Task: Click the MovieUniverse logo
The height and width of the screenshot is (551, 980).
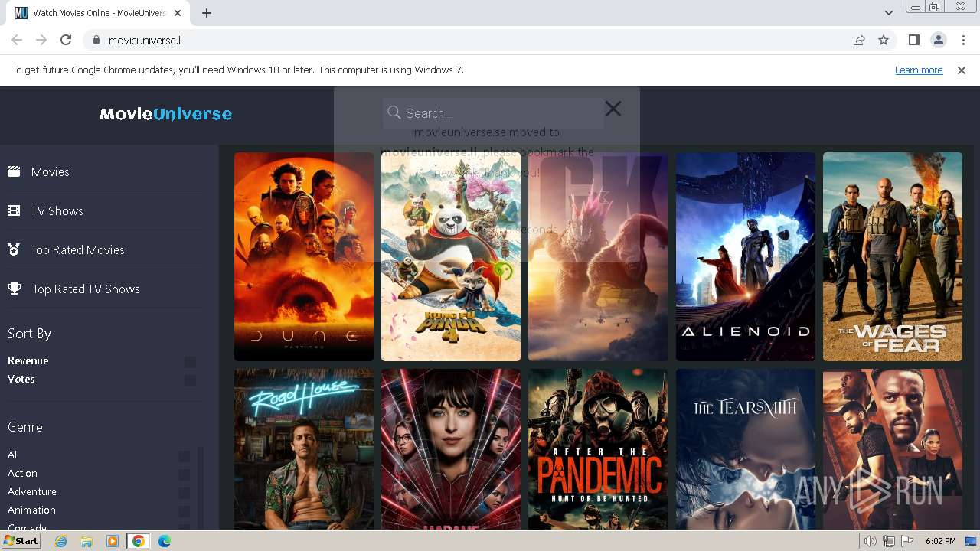Action: pyautogui.click(x=165, y=114)
